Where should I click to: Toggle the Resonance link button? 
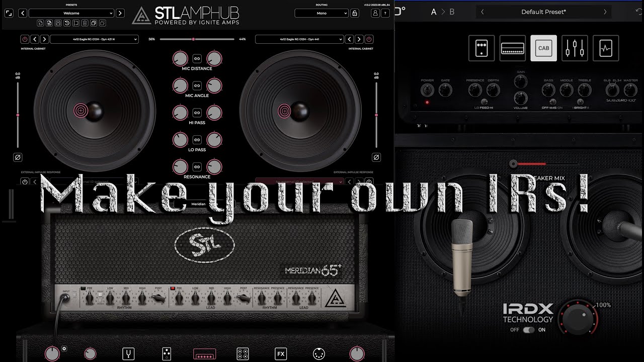[197, 167]
